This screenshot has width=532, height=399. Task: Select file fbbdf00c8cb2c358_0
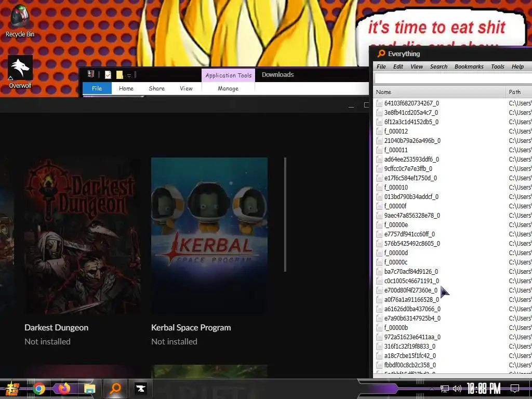(410, 365)
